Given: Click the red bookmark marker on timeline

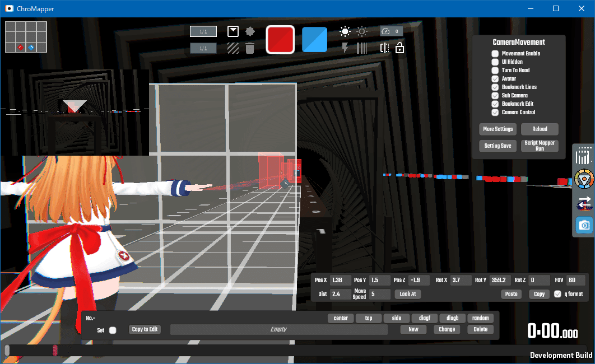Looking at the screenshot, I should 55,350.
